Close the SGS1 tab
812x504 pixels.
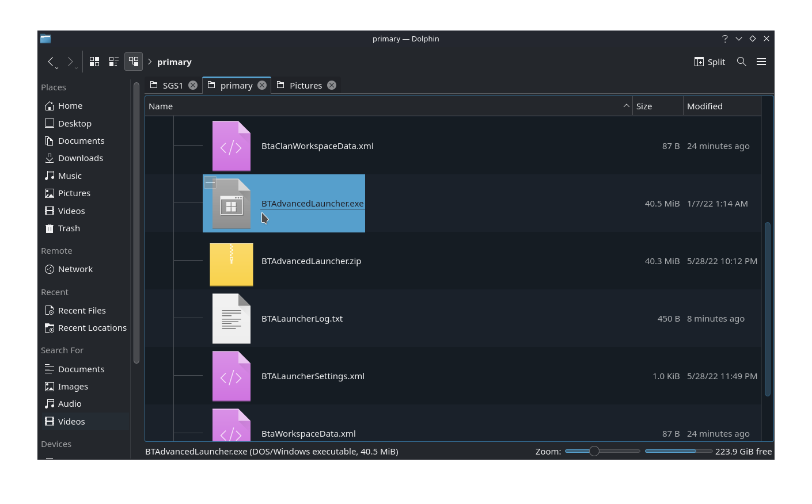coord(193,85)
